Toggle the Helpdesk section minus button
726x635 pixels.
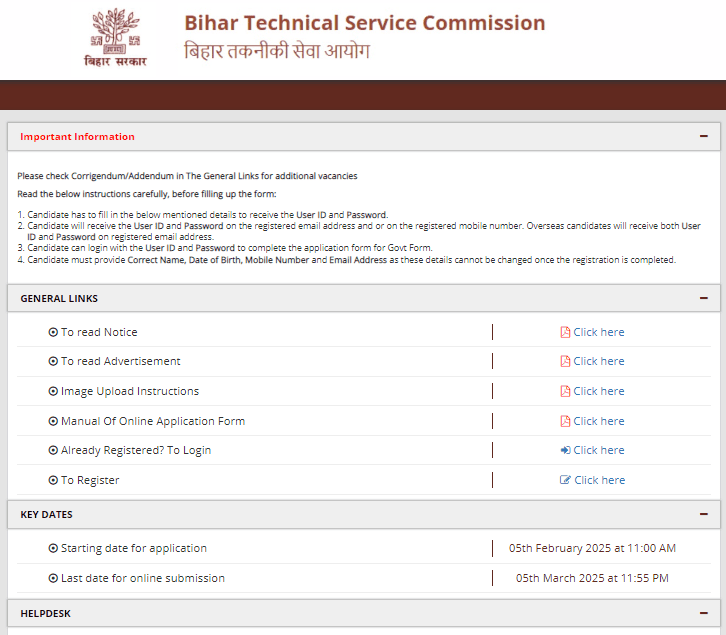click(x=704, y=613)
